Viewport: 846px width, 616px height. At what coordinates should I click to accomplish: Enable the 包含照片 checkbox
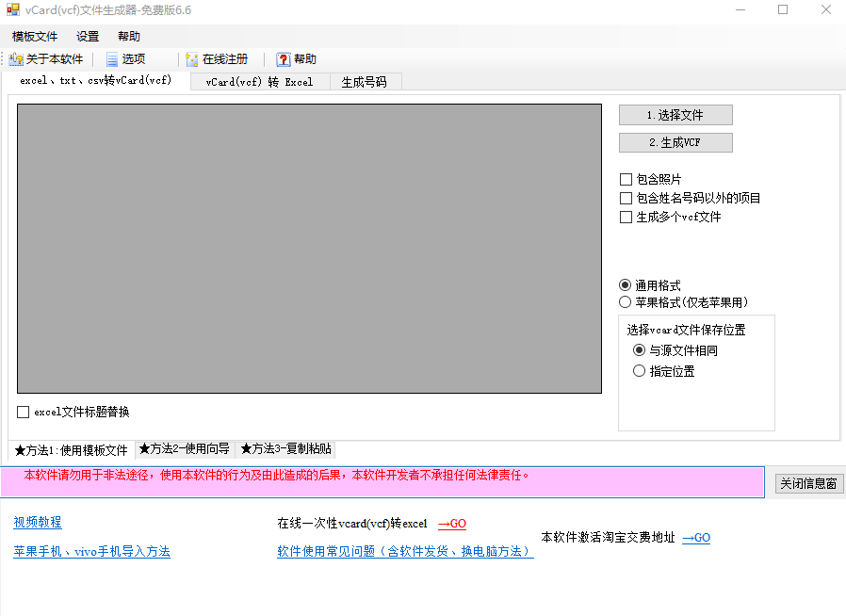tap(626, 179)
